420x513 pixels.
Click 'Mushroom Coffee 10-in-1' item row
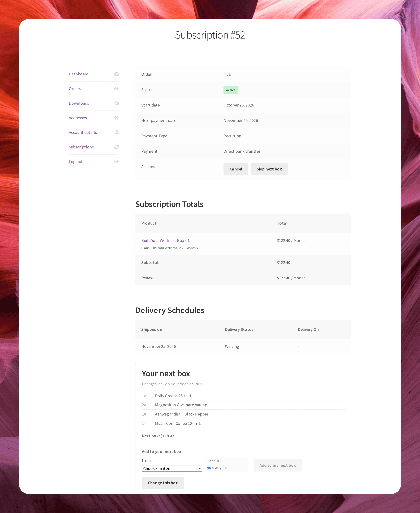(x=243, y=423)
